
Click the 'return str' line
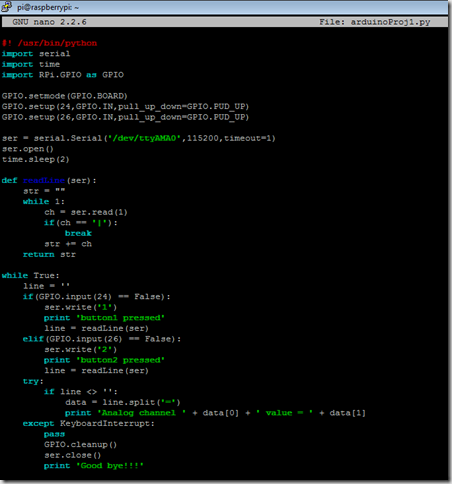click(49, 255)
